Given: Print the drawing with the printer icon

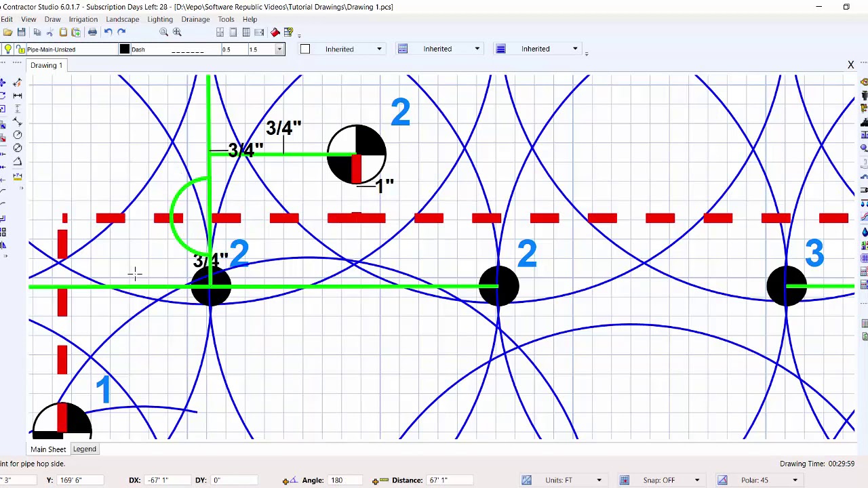Looking at the screenshot, I should coord(92,33).
